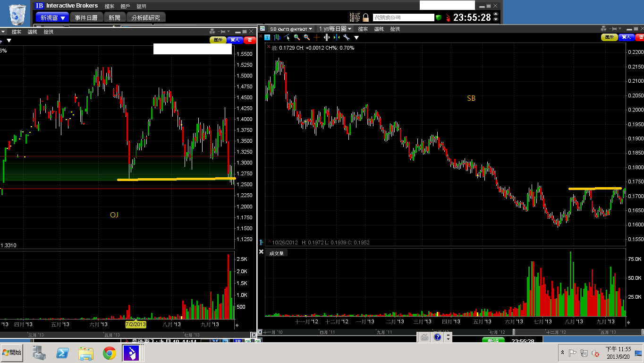This screenshot has width=644, height=363.
Task: Close the 成交量 volume panel
Action: (x=261, y=252)
